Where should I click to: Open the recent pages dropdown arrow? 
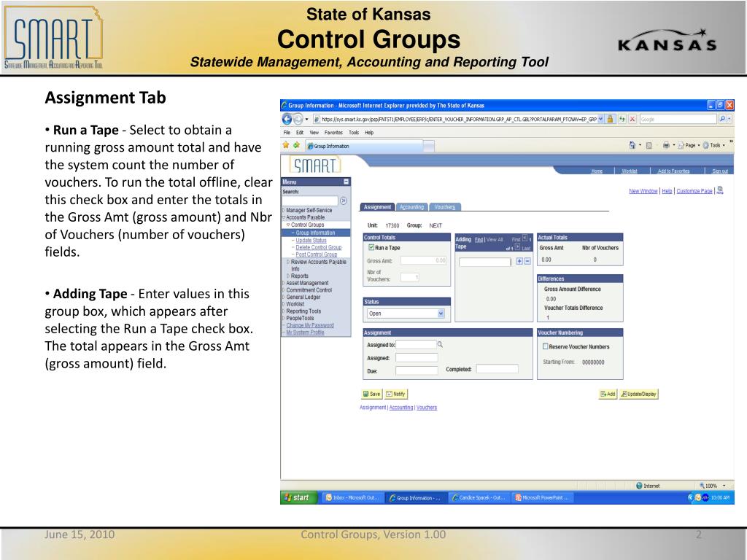tap(306, 119)
